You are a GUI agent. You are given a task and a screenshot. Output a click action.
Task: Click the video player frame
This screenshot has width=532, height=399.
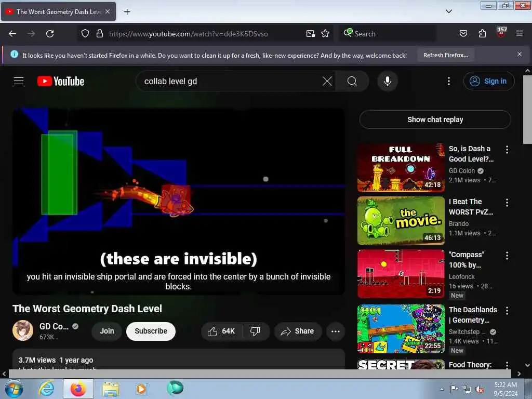tap(179, 201)
